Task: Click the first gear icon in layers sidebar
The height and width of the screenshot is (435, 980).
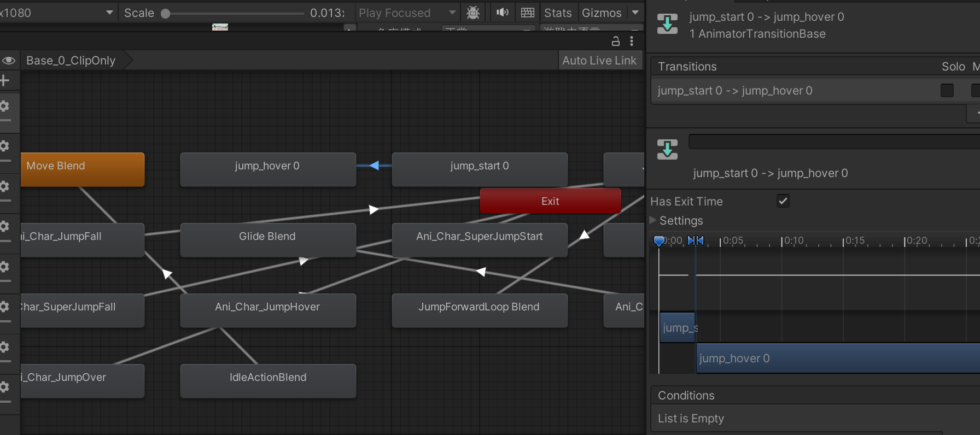Action: tap(5, 106)
